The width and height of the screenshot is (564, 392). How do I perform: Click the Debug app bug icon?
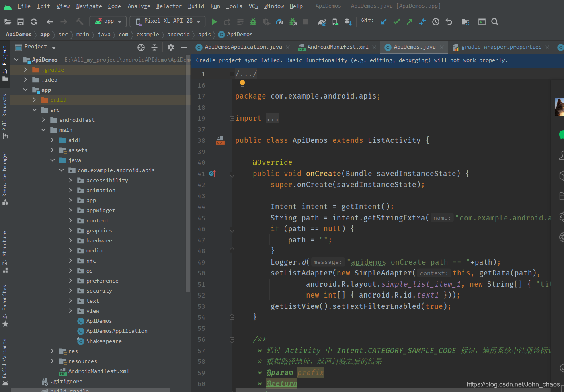253,22
